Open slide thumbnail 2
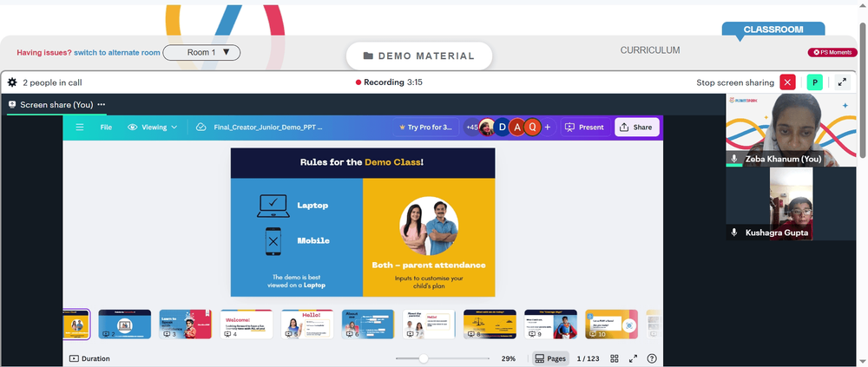Viewport: 868px width, 367px height. click(x=124, y=324)
